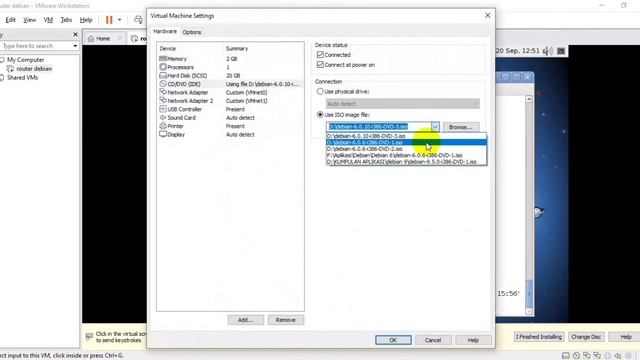Screen dimensions: 640x360
Task: Select Shared VMs in library tree
Action: [22, 78]
